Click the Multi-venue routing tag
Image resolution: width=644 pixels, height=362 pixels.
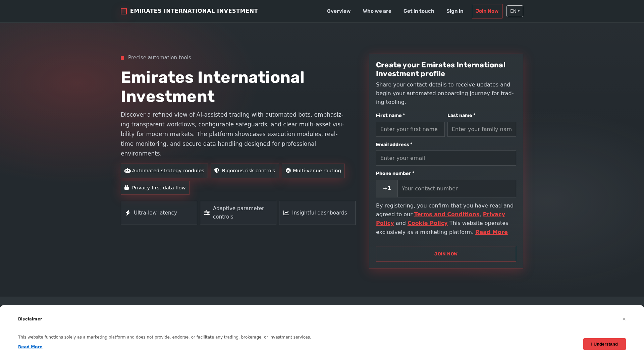pyautogui.click(x=313, y=171)
